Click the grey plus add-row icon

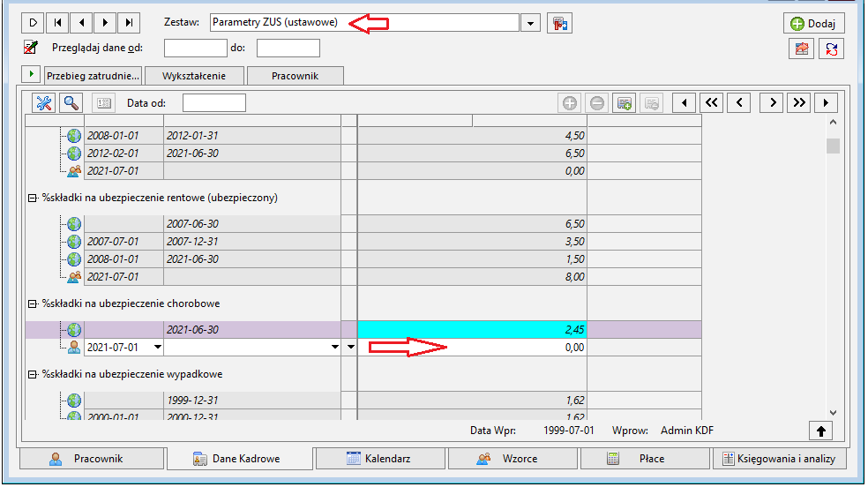pyautogui.click(x=570, y=103)
